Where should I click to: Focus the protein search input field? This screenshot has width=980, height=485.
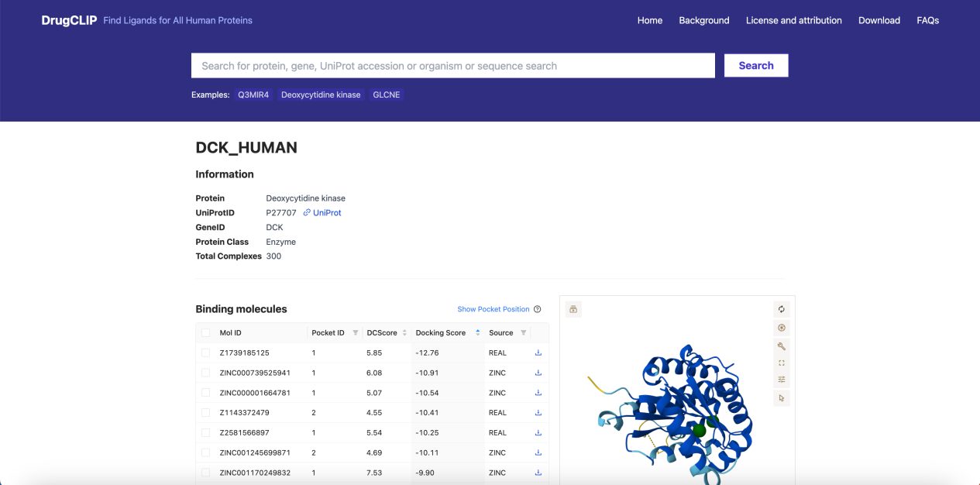(453, 66)
